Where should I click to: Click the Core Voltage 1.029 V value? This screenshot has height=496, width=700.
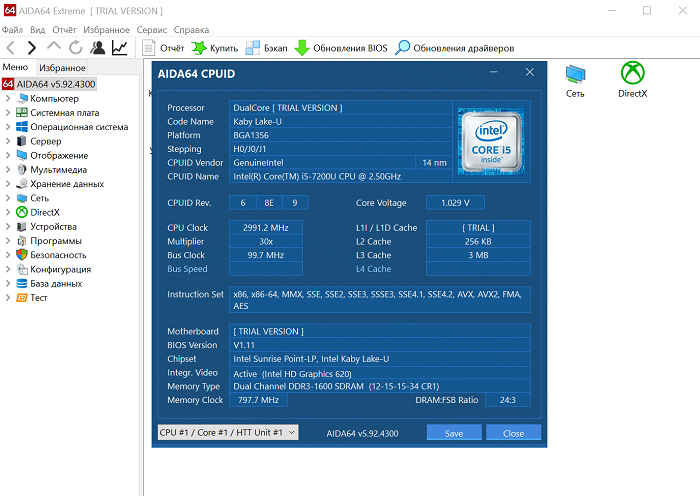coord(455,203)
